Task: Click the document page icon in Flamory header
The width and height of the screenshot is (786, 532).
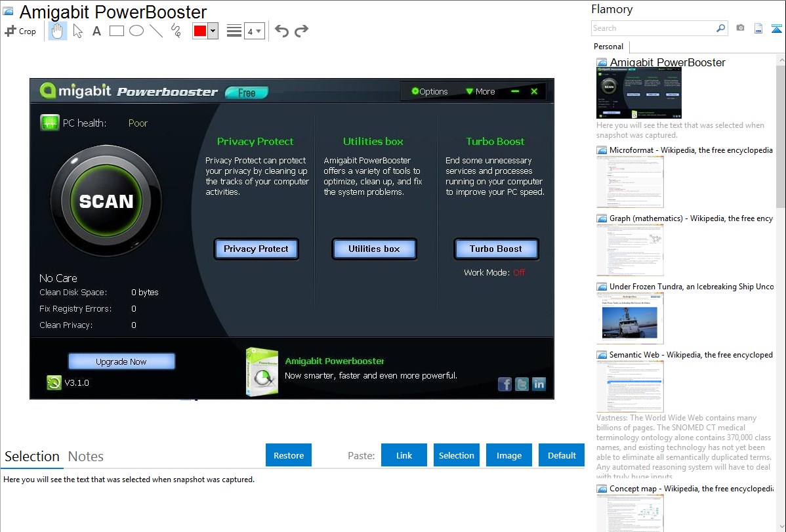Action: (758, 28)
